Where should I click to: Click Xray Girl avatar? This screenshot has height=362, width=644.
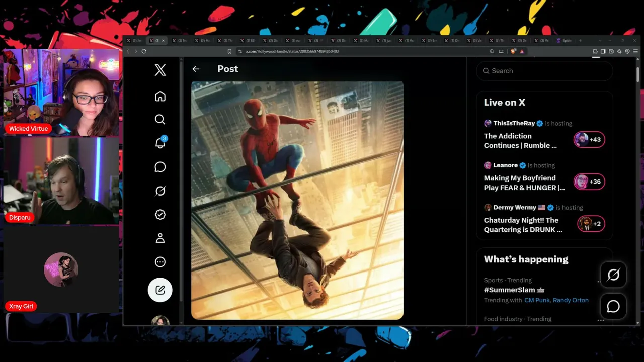tap(61, 269)
